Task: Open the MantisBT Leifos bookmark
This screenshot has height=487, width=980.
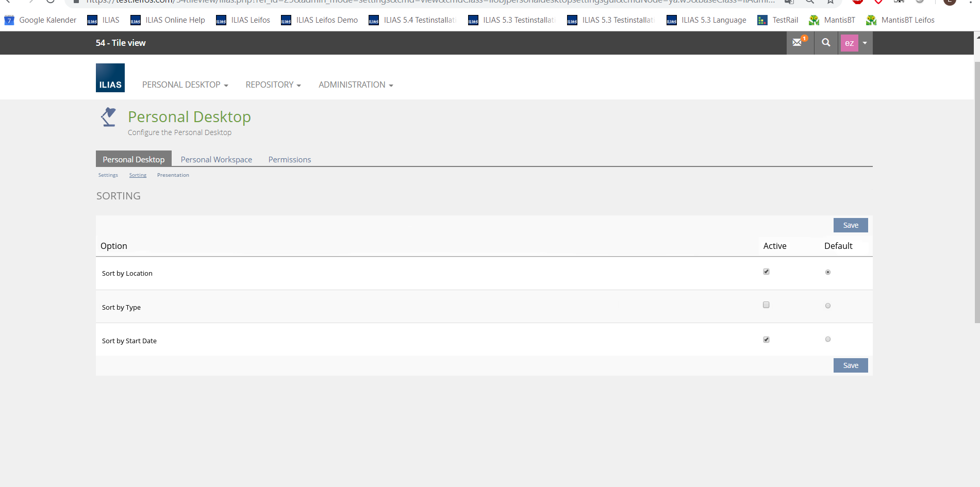Action: 901,20
